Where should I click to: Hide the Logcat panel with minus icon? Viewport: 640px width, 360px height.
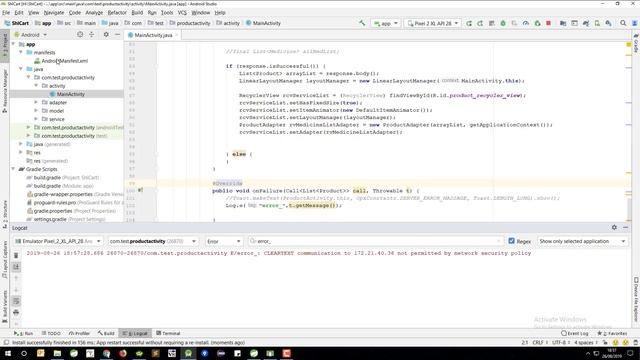(x=625, y=227)
